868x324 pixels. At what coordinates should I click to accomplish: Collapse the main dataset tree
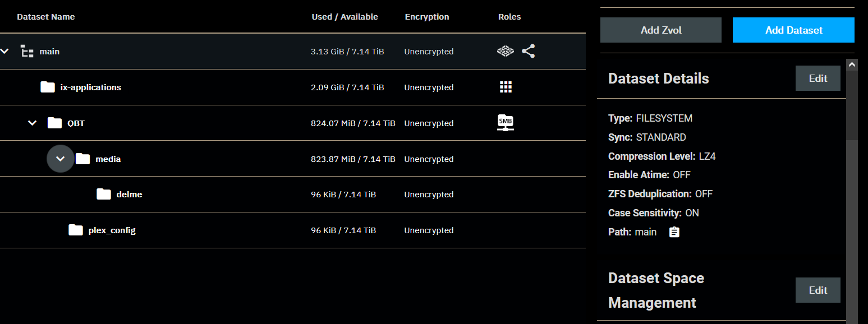5,51
